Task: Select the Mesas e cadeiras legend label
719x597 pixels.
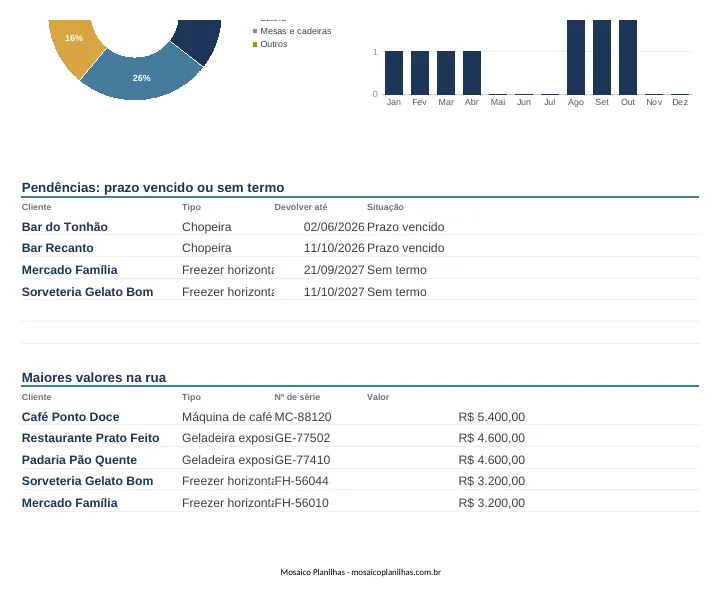Action: click(x=296, y=31)
